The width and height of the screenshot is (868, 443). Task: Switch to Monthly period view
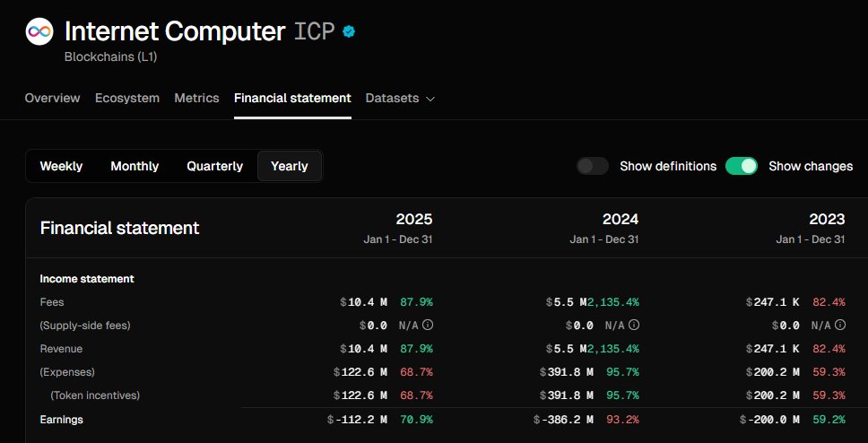[x=135, y=166]
